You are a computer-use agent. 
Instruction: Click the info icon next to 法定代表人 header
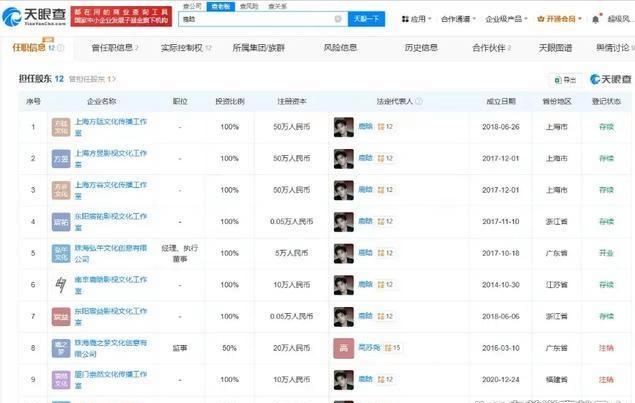pyautogui.click(x=419, y=101)
